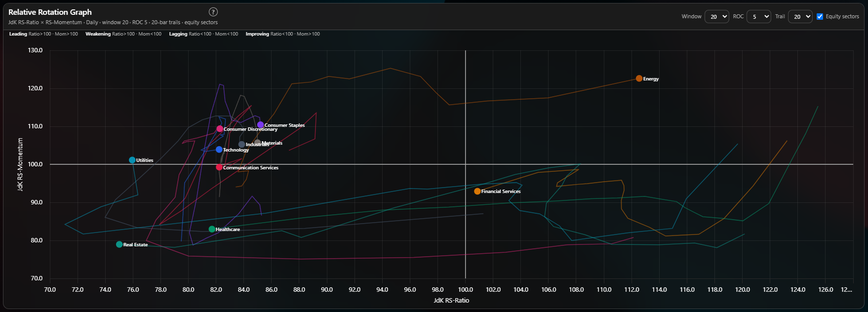Click the JdK RS-Momentum y-axis title

20,164
